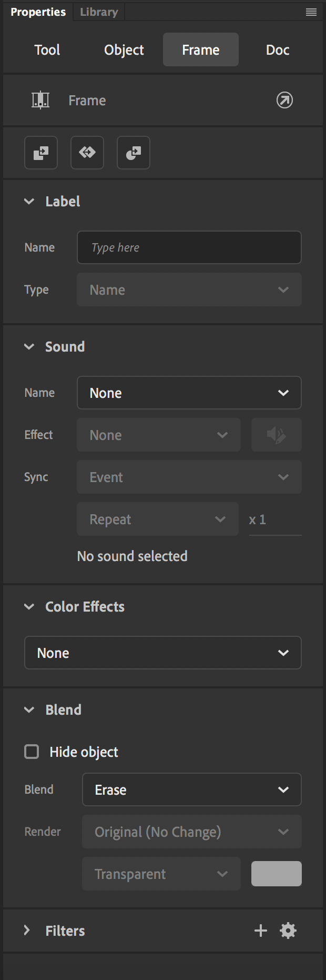Viewport: 326px width, 980px height.
Task: Open the Sound Name dropdown
Action: pos(189,393)
